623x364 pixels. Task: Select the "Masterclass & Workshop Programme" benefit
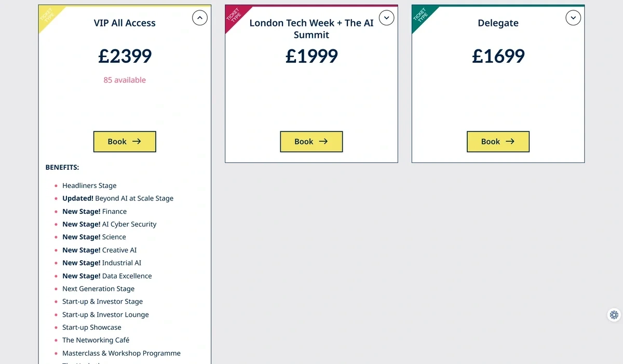coord(121,353)
